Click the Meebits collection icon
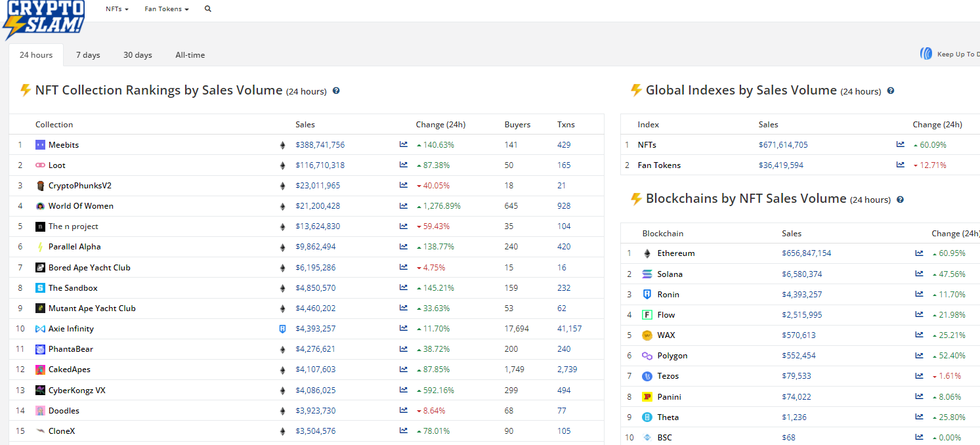Image resolution: width=980 pixels, height=445 pixels. 40,145
